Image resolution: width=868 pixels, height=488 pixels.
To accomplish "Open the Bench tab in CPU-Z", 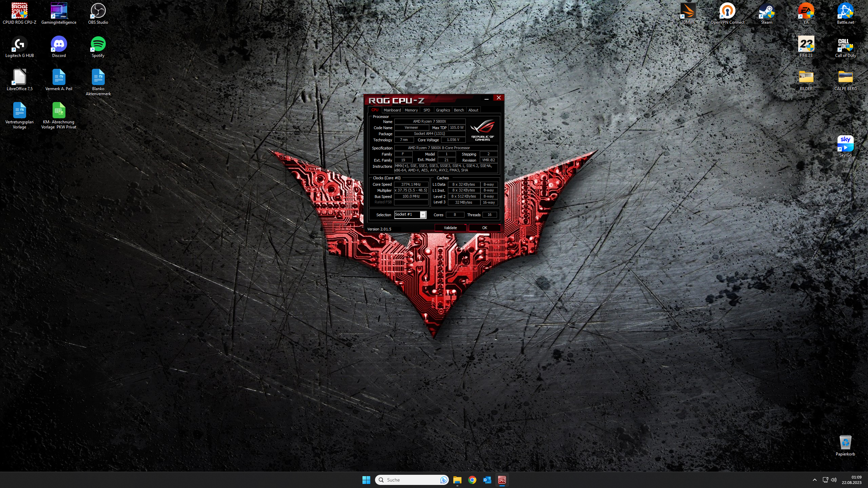I will (458, 110).
